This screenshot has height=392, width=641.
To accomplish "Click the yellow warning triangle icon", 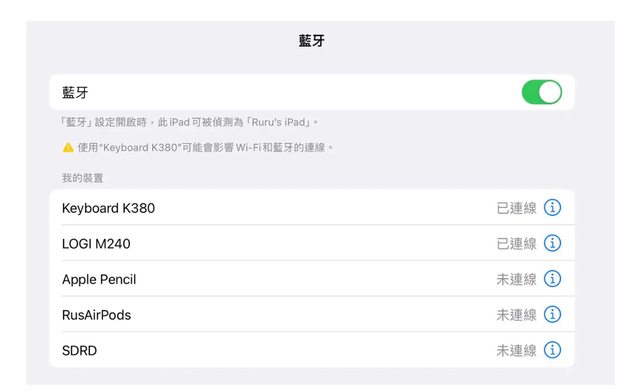I will [68, 147].
